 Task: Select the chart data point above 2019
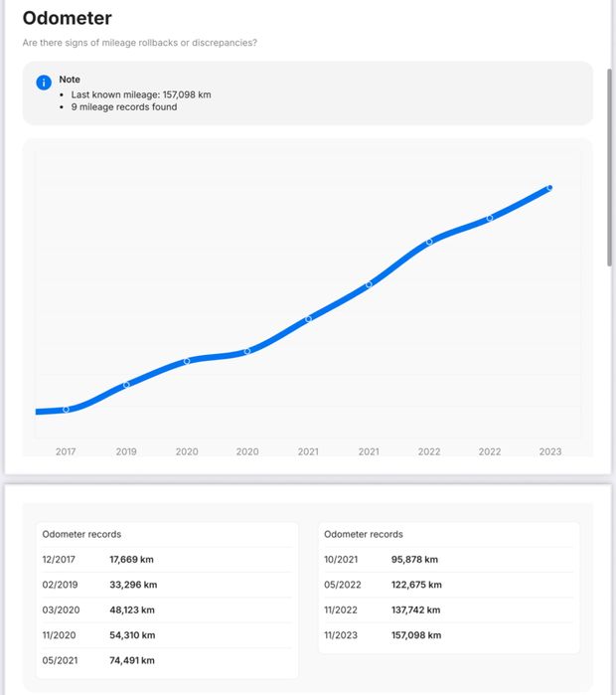(x=126, y=384)
